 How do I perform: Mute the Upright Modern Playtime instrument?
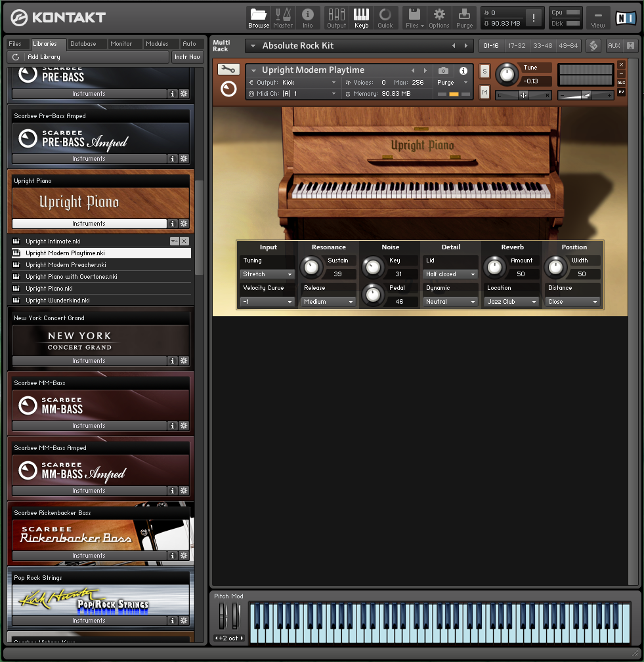click(x=484, y=92)
